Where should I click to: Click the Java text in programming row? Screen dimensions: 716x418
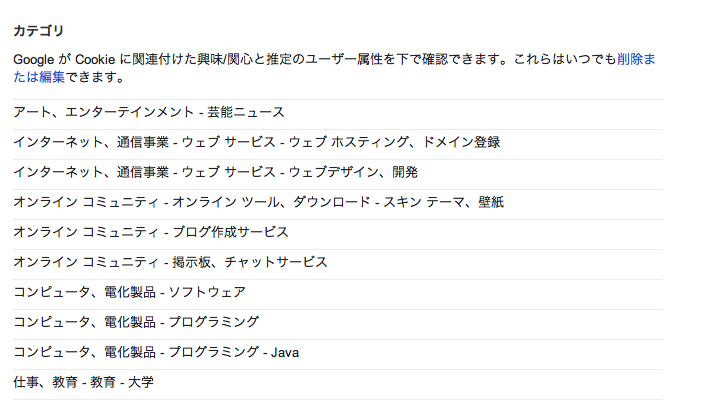[284, 353]
